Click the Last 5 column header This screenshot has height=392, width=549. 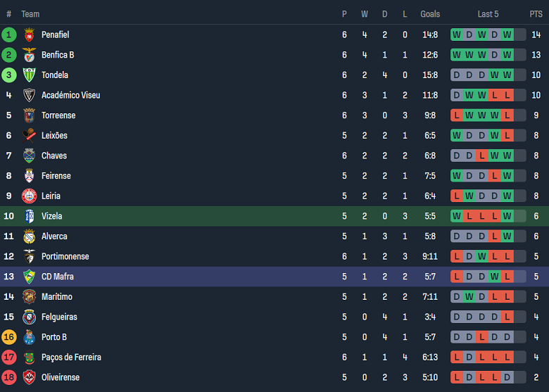488,14
